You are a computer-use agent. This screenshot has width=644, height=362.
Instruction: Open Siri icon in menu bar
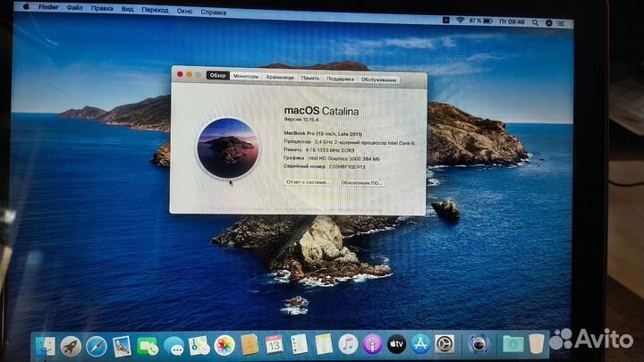tap(548, 23)
